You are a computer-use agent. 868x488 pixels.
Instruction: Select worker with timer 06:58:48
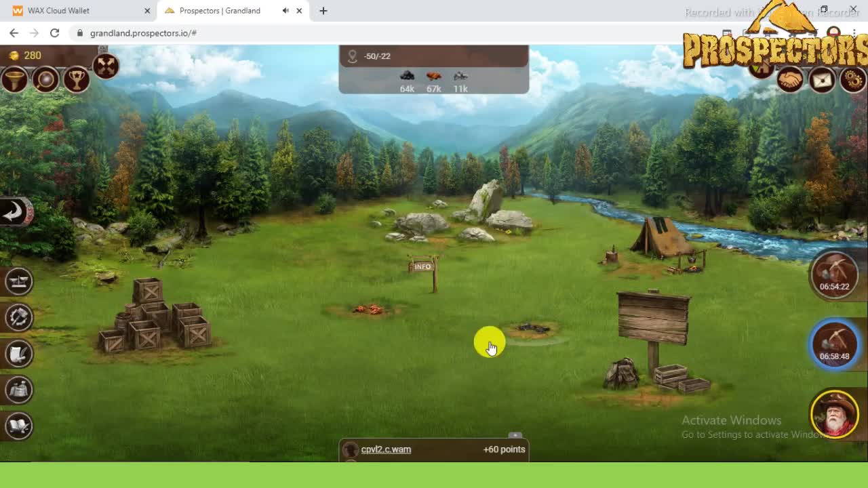tap(834, 344)
